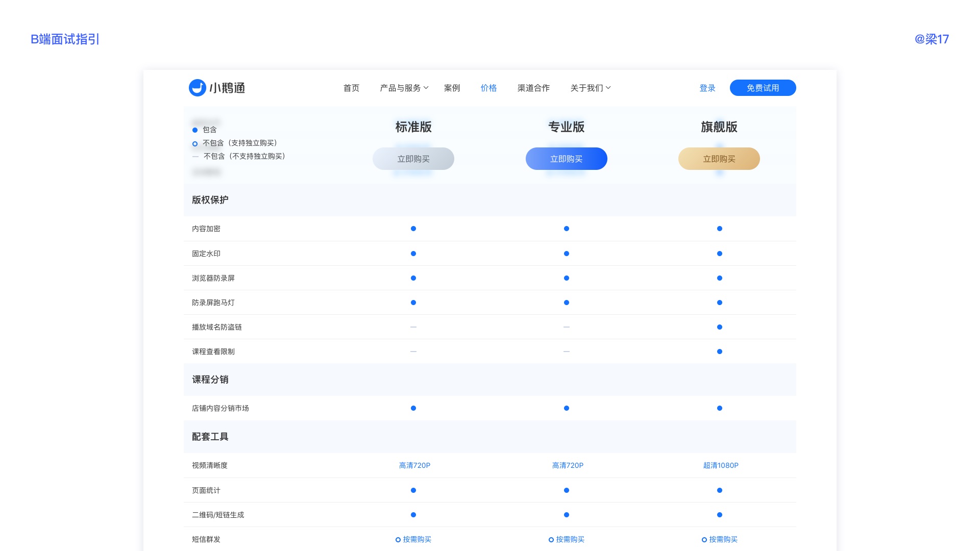Click the dot for 防录屏跑马灯 under 专业版

(x=566, y=303)
